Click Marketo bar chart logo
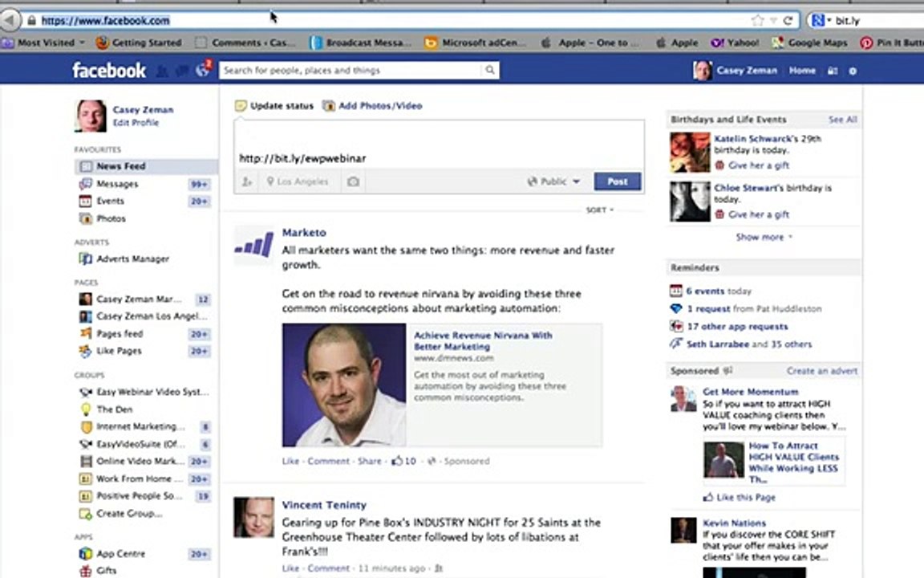The image size is (924, 578). (254, 245)
